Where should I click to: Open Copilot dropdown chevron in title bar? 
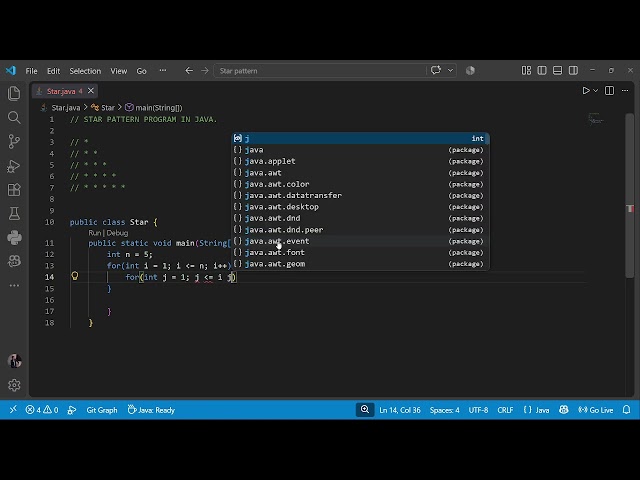(x=450, y=71)
